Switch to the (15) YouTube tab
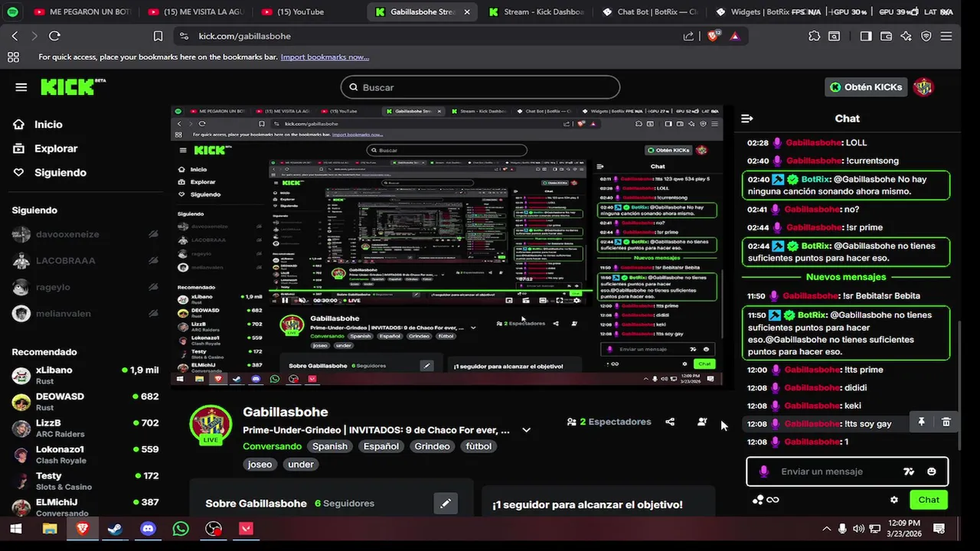Image resolution: width=980 pixels, height=551 pixels. [x=300, y=12]
